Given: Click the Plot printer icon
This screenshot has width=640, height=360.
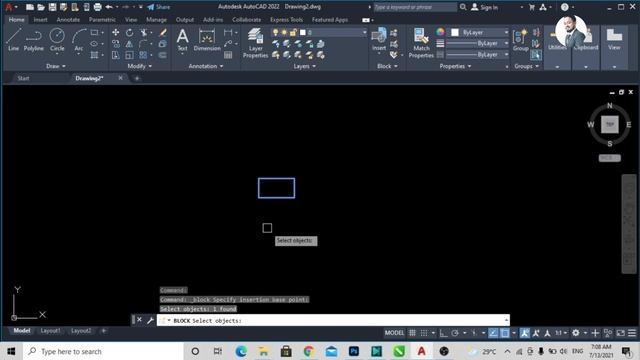Looking at the screenshot, I should click(x=98, y=7).
